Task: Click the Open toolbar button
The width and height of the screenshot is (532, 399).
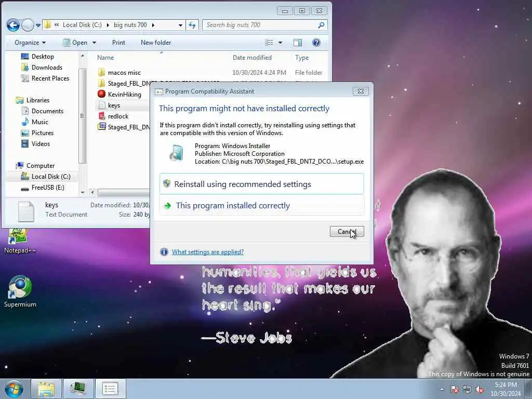Action: pyautogui.click(x=75, y=43)
